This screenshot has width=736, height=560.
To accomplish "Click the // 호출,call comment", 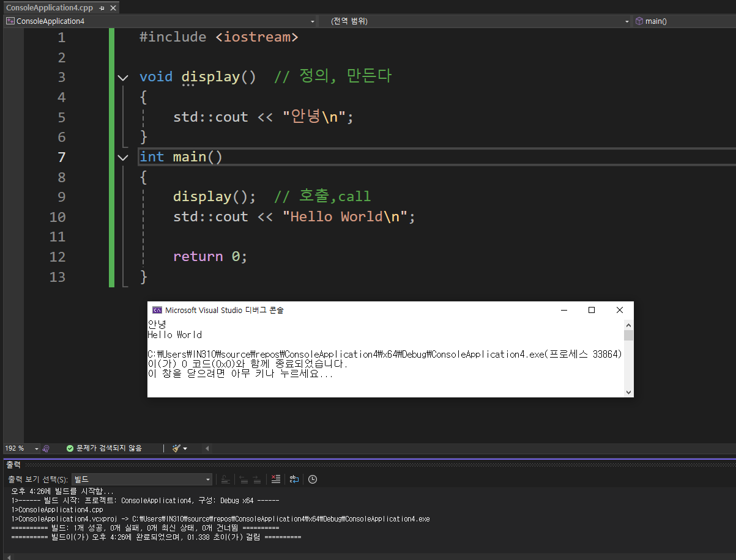I will tap(322, 197).
